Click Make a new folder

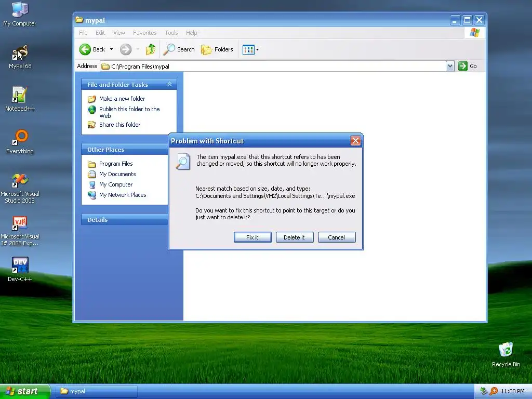[x=116, y=99]
